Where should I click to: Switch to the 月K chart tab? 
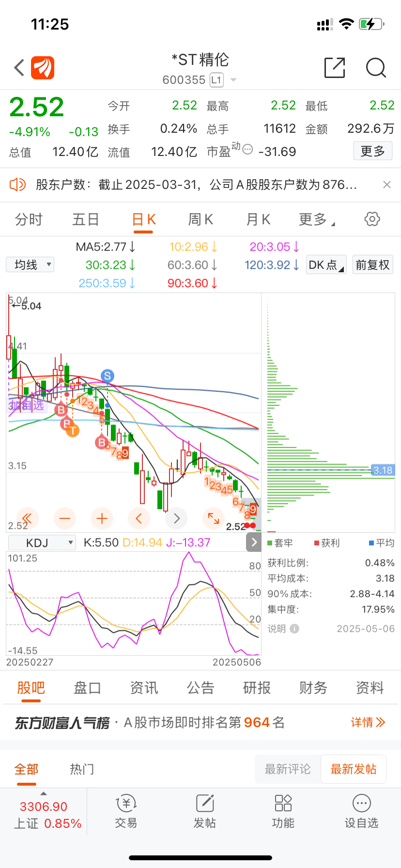coord(258,219)
